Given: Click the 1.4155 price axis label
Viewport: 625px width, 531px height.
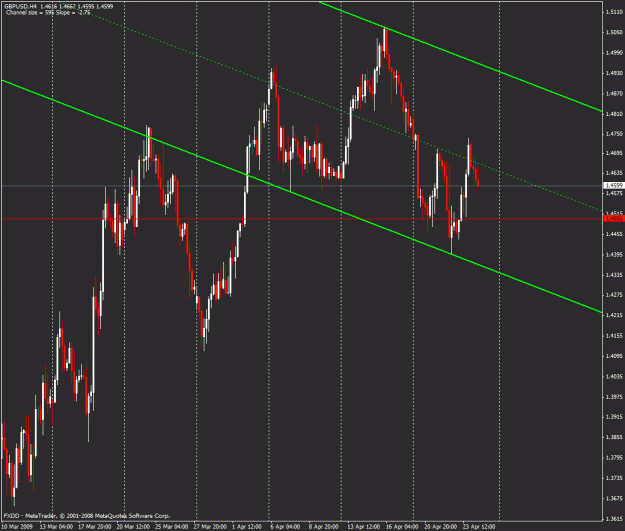Looking at the screenshot, I should click(x=614, y=336).
